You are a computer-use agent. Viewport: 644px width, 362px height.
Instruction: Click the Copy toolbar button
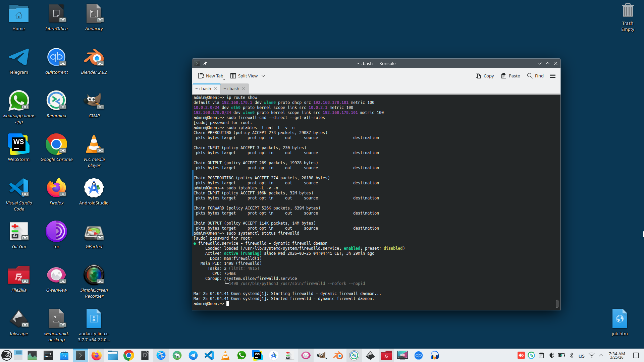pos(485,76)
